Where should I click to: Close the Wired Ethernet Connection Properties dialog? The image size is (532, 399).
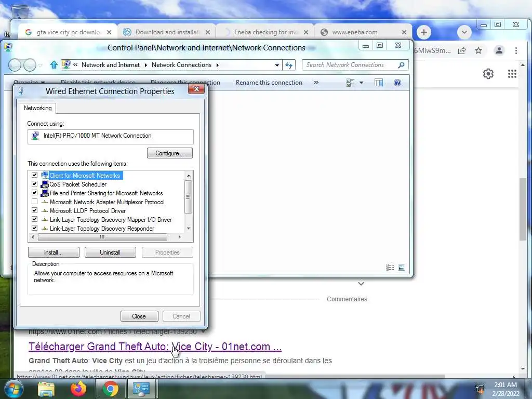click(x=196, y=89)
